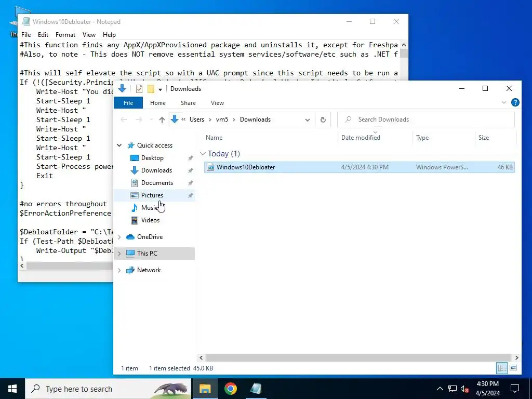Image resolution: width=532 pixels, height=399 pixels.
Task: Unpin Desktop using its pin icon
Action: (190, 158)
